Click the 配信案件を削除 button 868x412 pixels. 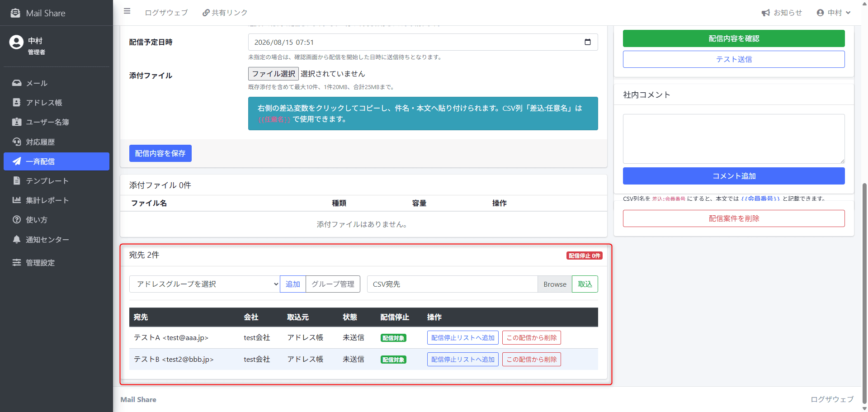(734, 218)
